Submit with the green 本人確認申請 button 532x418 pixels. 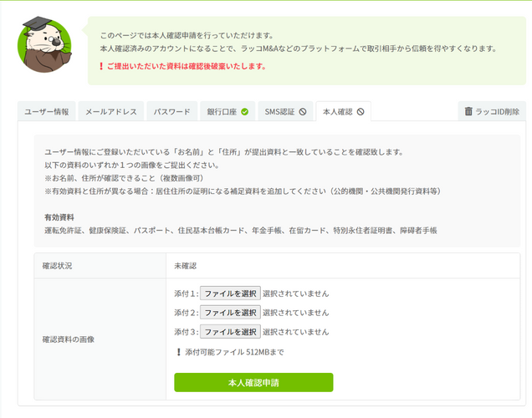tap(253, 382)
